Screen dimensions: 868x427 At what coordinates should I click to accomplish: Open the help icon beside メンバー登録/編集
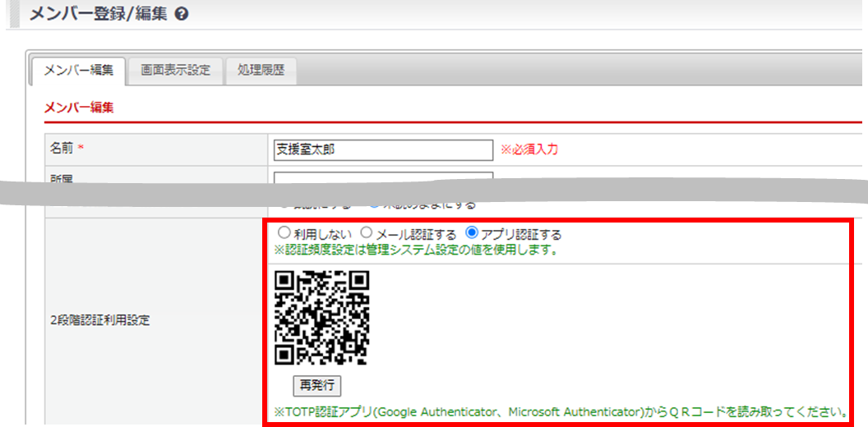click(180, 15)
